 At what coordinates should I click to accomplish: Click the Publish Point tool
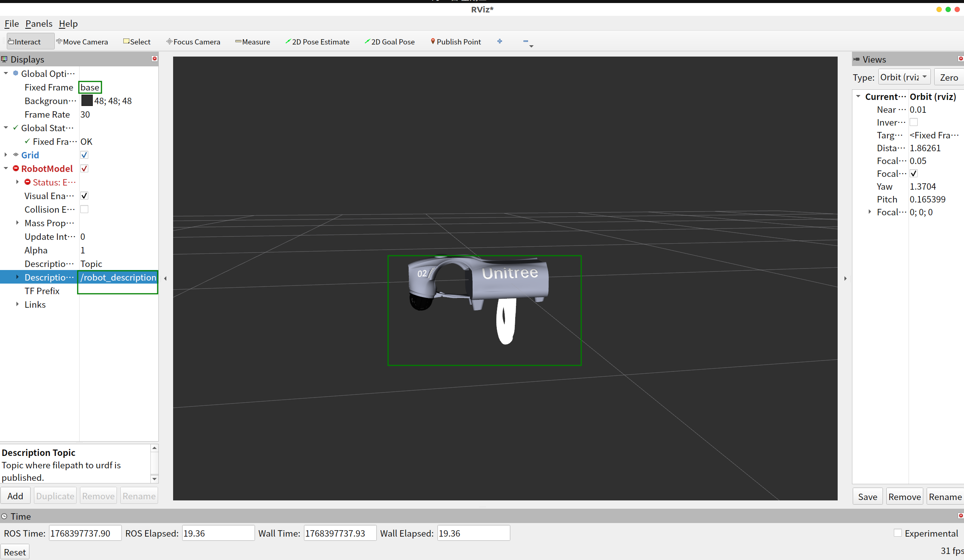coord(456,42)
